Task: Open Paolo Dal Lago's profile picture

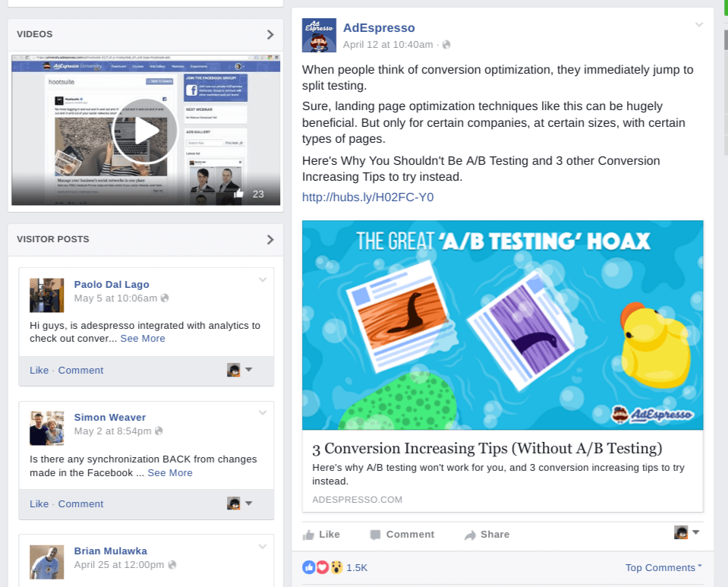Action: coord(47,295)
